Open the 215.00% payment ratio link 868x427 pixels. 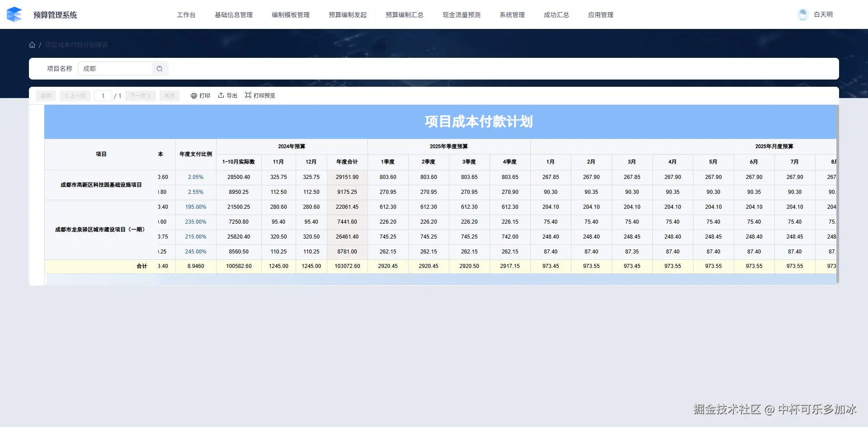click(x=196, y=237)
